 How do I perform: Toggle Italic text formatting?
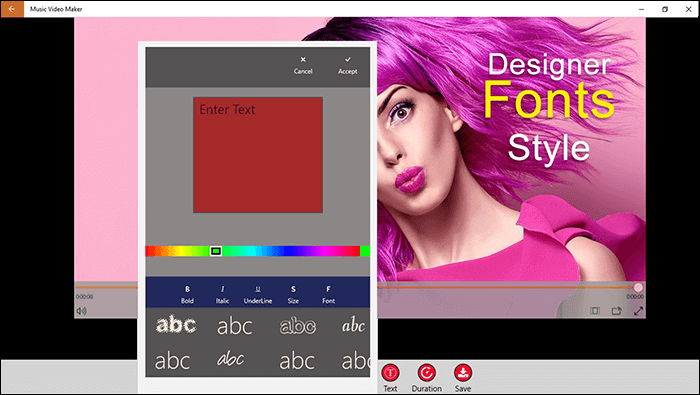click(x=222, y=294)
